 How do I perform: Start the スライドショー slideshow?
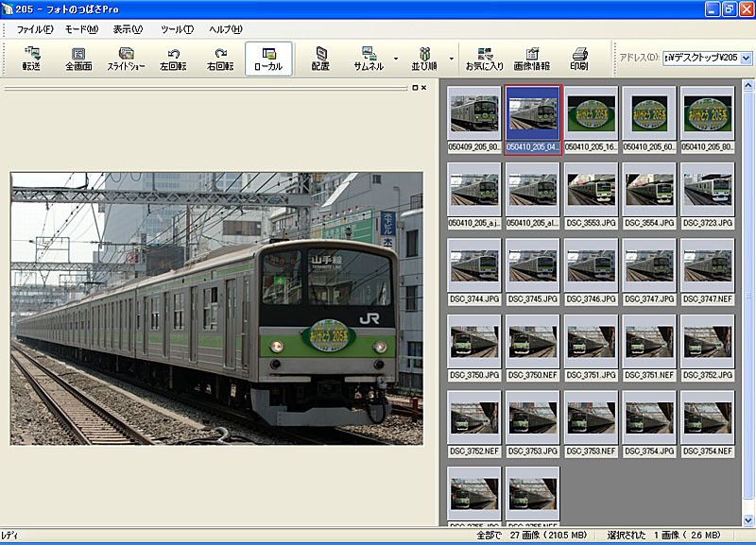126,59
